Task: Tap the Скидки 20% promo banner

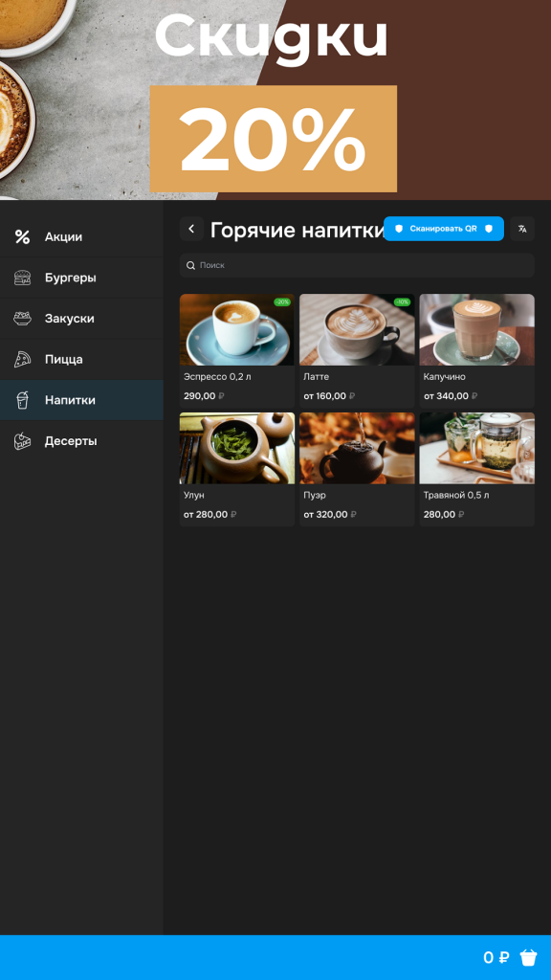Action: point(275,100)
